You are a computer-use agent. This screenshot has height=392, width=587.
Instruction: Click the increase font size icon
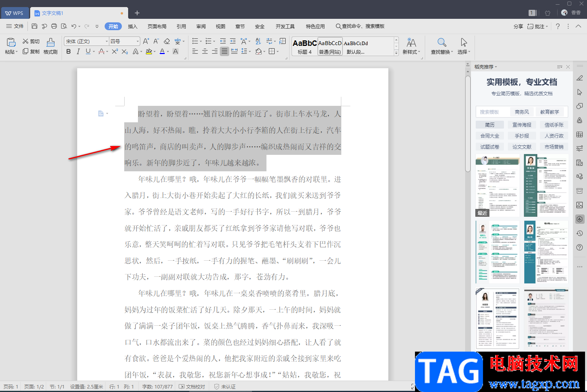tap(146, 41)
